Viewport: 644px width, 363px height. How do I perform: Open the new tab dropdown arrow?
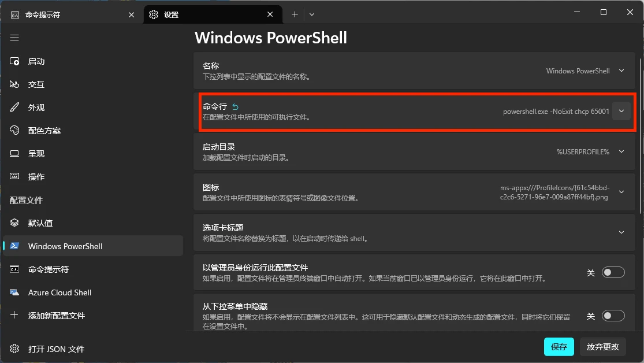pos(312,14)
